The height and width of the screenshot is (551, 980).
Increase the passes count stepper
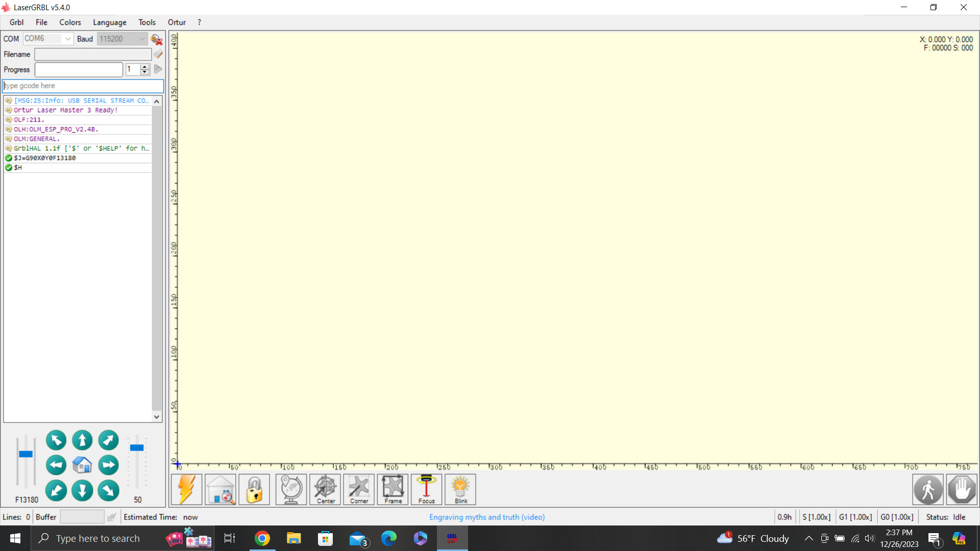(145, 66)
